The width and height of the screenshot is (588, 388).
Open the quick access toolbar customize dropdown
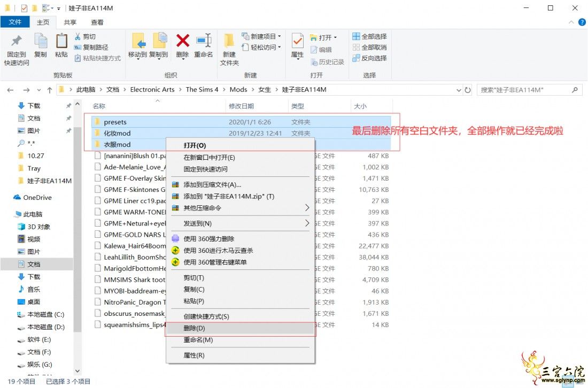58,8
